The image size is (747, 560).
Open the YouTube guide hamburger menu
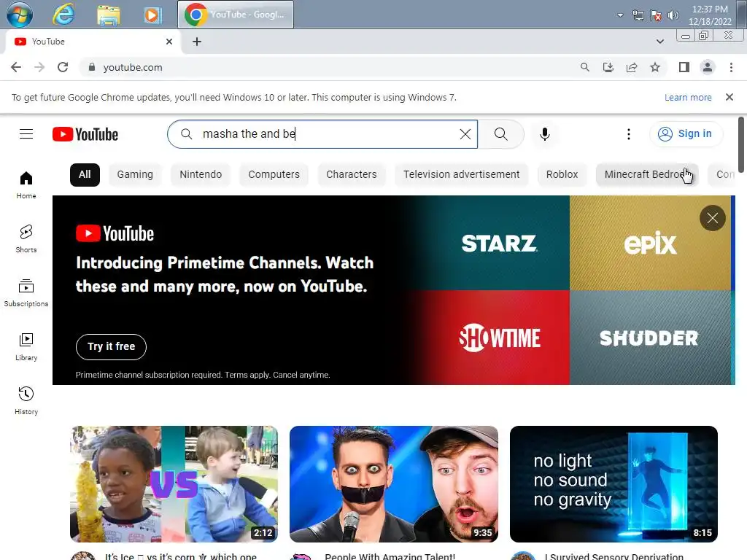(x=26, y=134)
